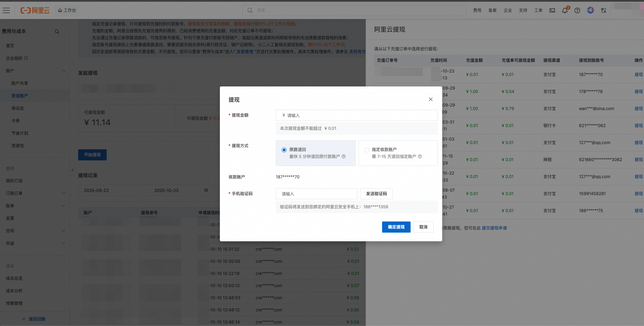Click 返回旧版 at the sidebar bottom
644x326 pixels.
[37, 319]
